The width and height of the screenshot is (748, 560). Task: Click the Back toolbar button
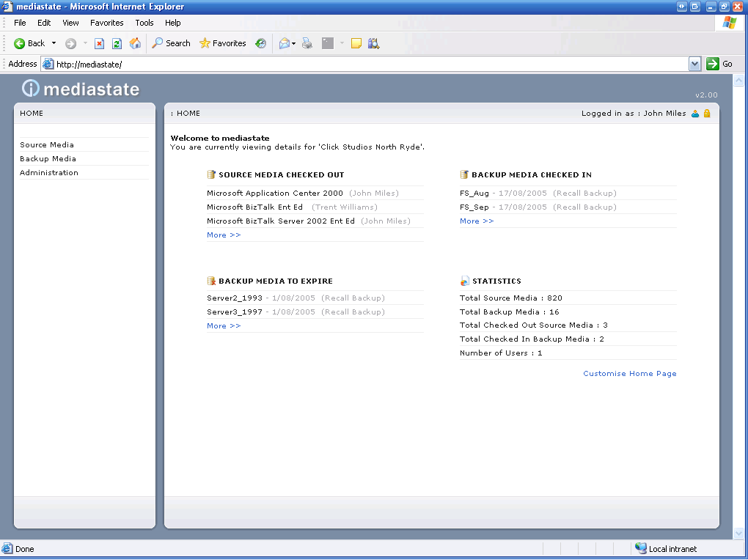tap(29, 43)
